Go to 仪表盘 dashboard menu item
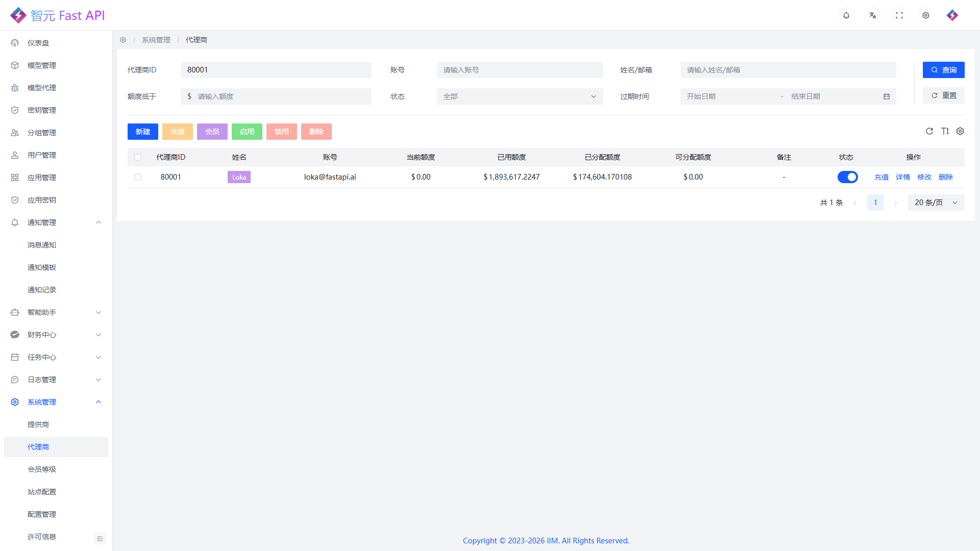980x551 pixels. (x=38, y=43)
